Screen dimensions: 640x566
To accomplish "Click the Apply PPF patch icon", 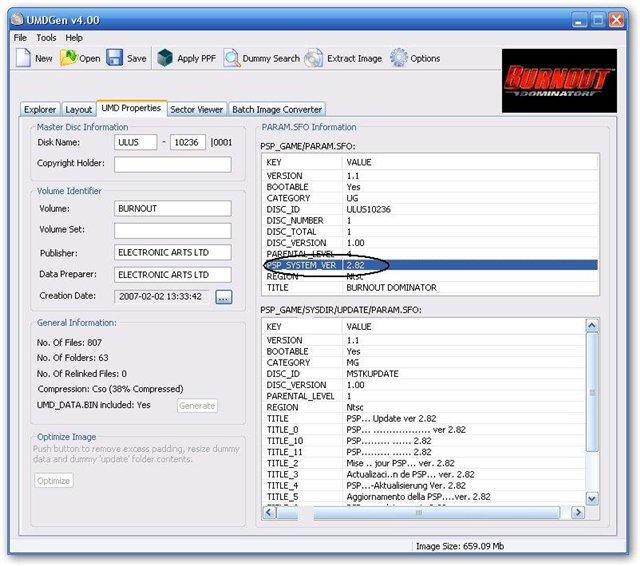I will (165, 59).
